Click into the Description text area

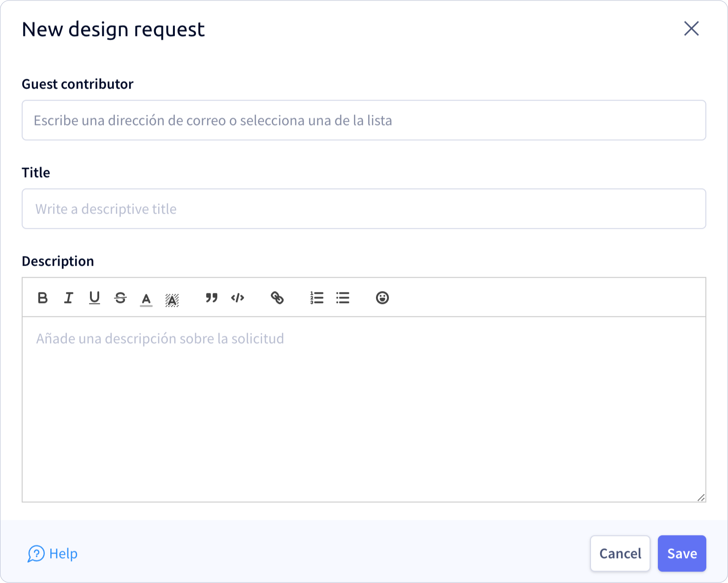(x=364, y=409)
